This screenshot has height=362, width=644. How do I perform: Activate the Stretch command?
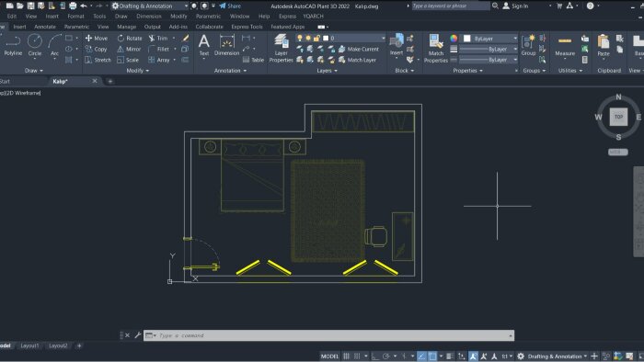click(98, 60)
